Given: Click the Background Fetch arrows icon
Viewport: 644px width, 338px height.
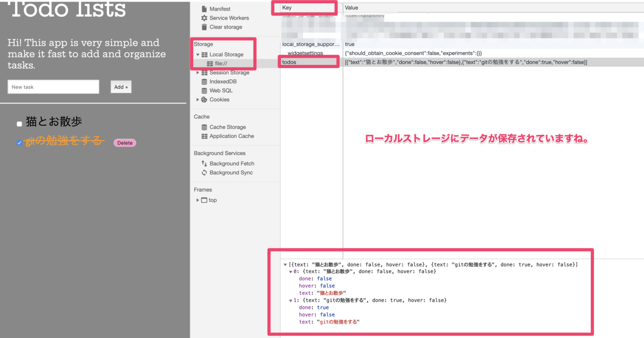Looking at the screenshot, I should tap(204, 164).
